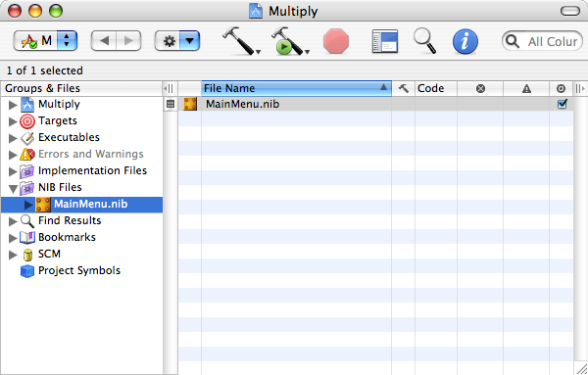The height and width of the screenshot is (375, 588).
Task: Expand the Find Results group
Action: (x=13, y=221)
